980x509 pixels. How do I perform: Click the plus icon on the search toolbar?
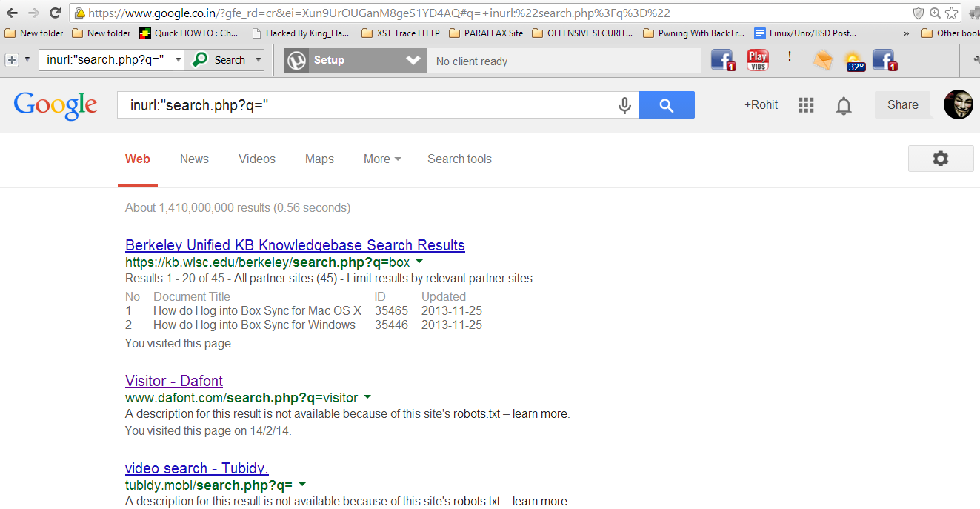12,60
